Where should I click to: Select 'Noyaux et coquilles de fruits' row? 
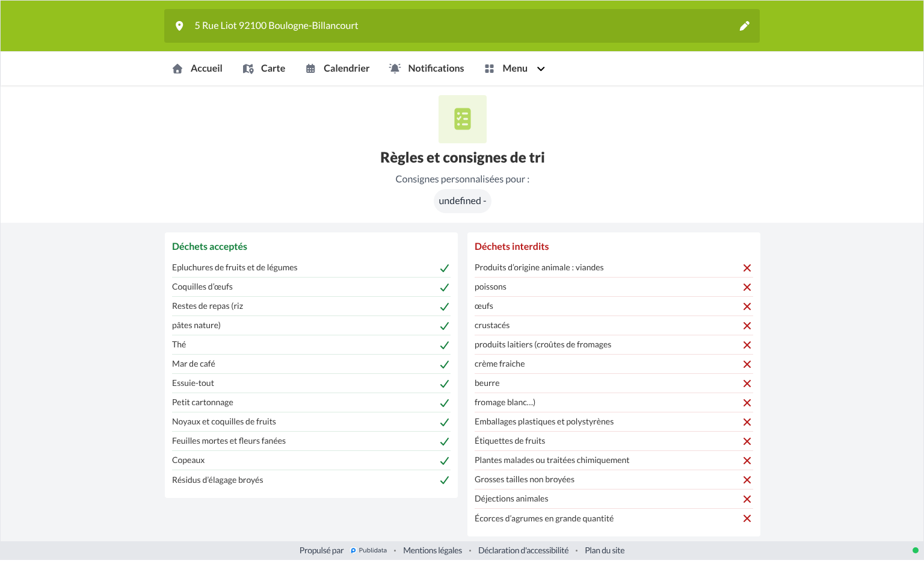click(x=311, y=421)
